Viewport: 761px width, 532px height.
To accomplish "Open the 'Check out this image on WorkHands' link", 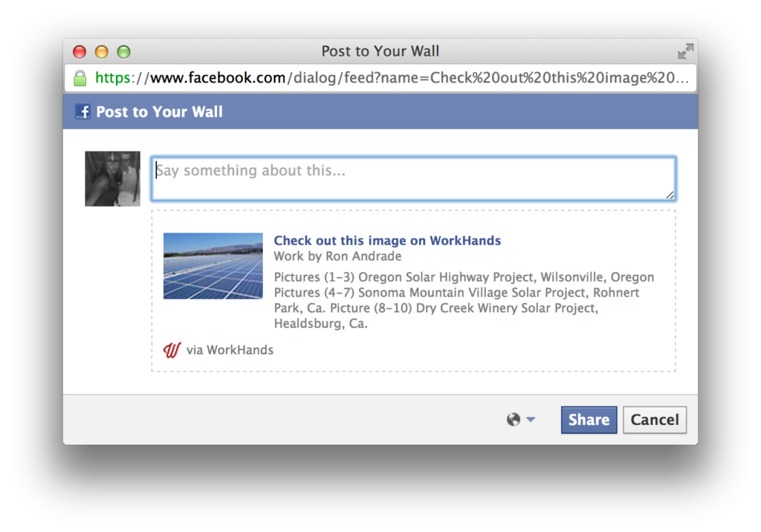I will pyautogui.click(x=387, y=241).
